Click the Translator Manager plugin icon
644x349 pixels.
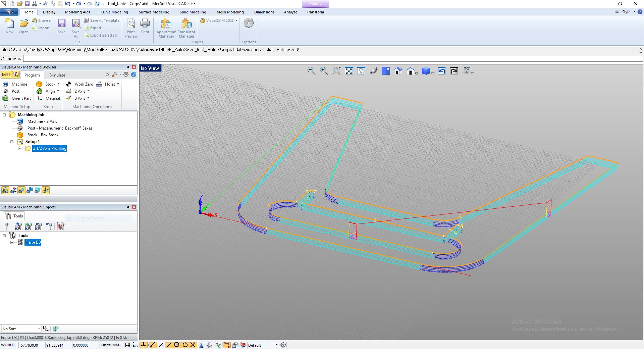[x=186, y=28]
